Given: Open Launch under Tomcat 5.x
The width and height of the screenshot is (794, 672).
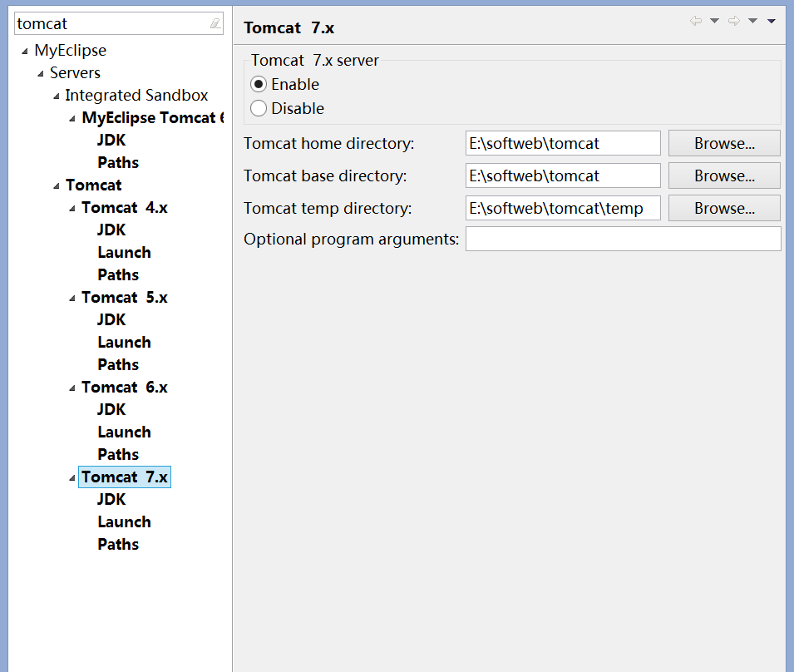Looking at the screenshot, I should pos(124,343).
